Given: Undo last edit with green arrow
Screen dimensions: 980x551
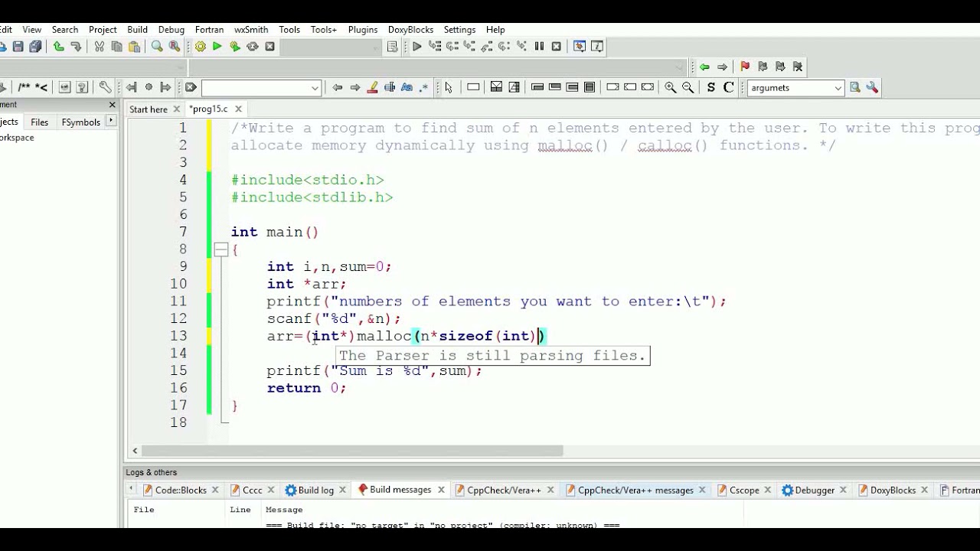Looking at the screenshot, I should [x=58, y=47].
